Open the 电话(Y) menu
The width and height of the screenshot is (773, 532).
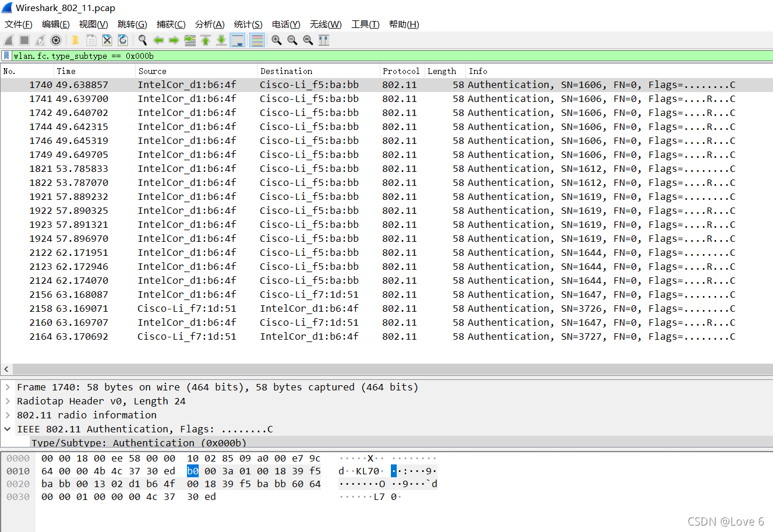286,24
